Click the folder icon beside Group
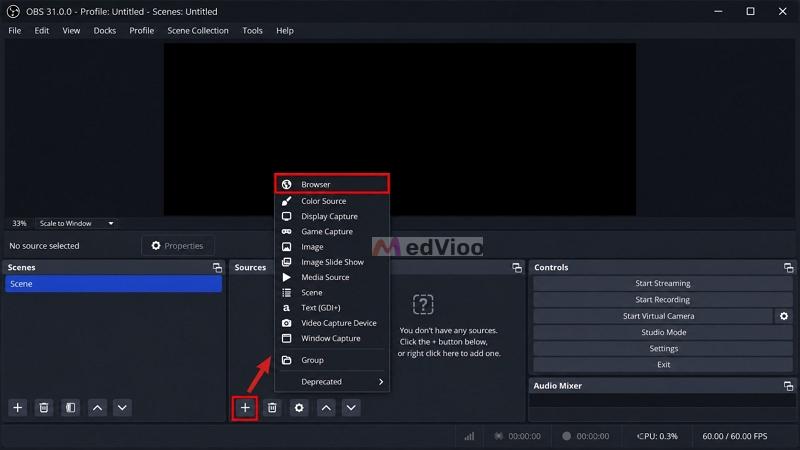The width and height of the screenshot is (800, 450). [x=287, y=360]
